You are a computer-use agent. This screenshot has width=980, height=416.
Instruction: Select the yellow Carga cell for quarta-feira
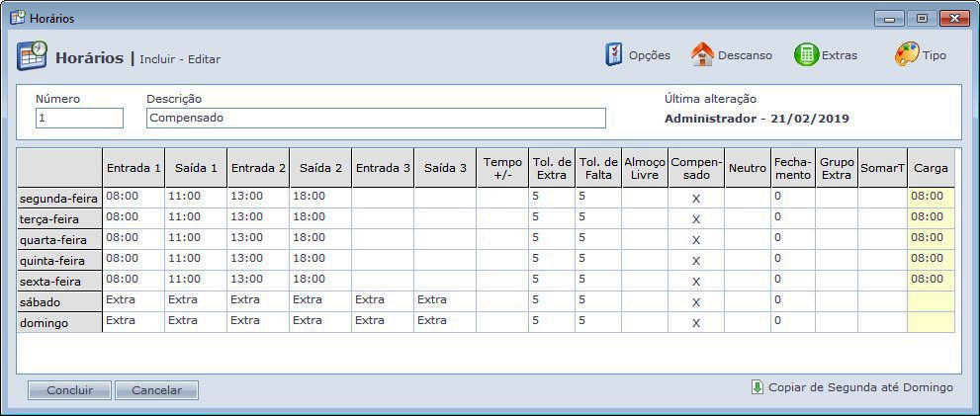[931, 238]
